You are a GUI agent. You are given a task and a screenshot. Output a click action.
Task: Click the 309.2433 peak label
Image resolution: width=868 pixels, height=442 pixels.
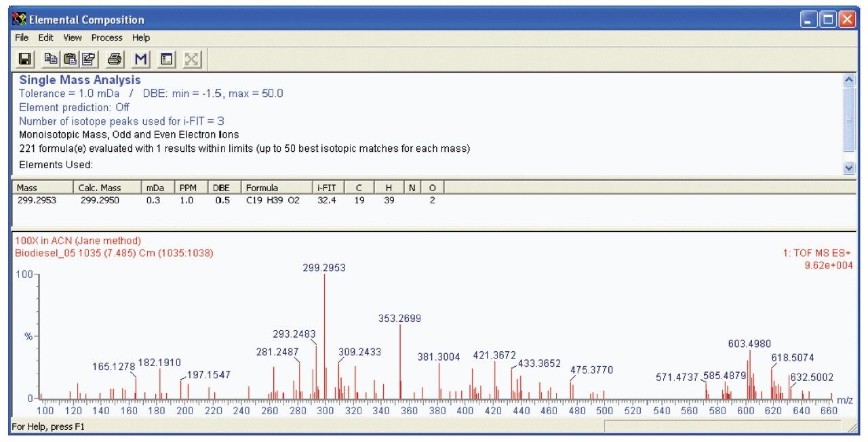point(360,352)
